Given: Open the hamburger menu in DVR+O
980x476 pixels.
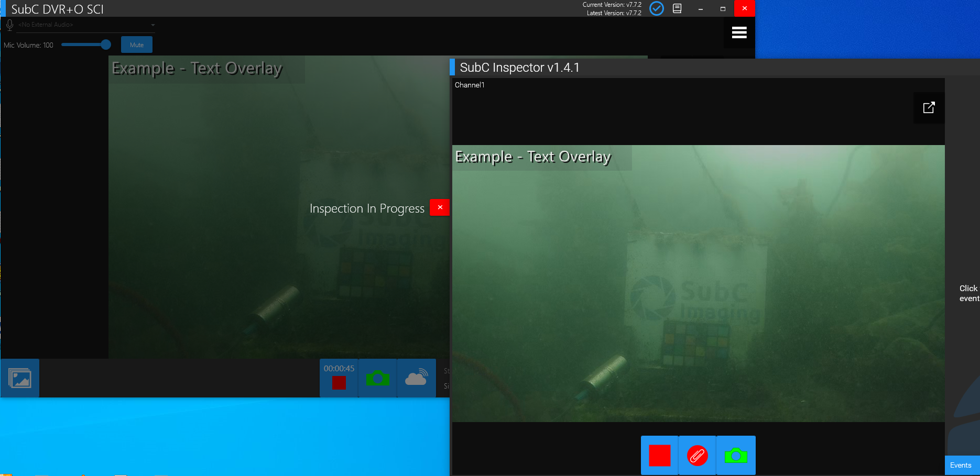Looking at the screenshot, I should (739, 32).
